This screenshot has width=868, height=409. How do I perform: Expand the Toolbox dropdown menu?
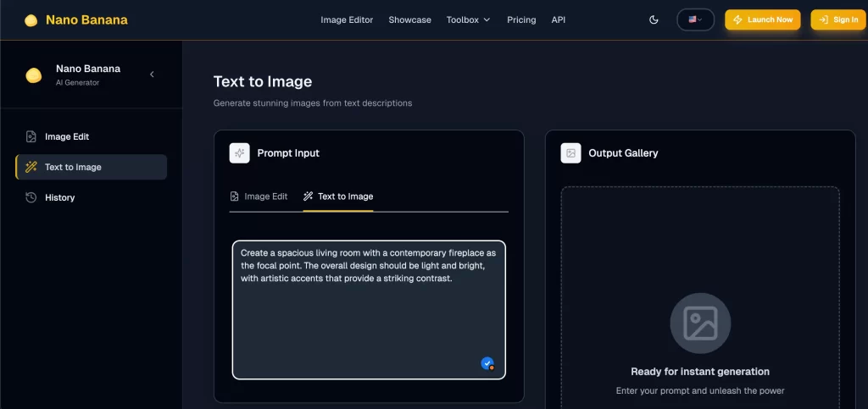coord(468,19)
